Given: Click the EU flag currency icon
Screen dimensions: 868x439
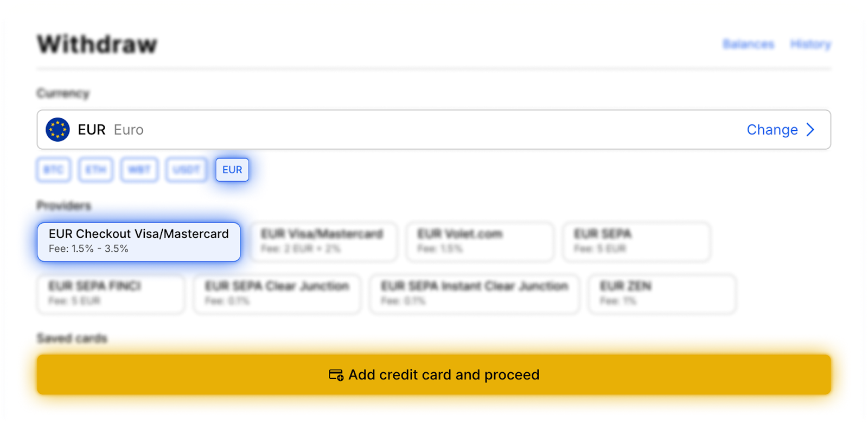Looking at the screenshot, I should tap(58, 130).
